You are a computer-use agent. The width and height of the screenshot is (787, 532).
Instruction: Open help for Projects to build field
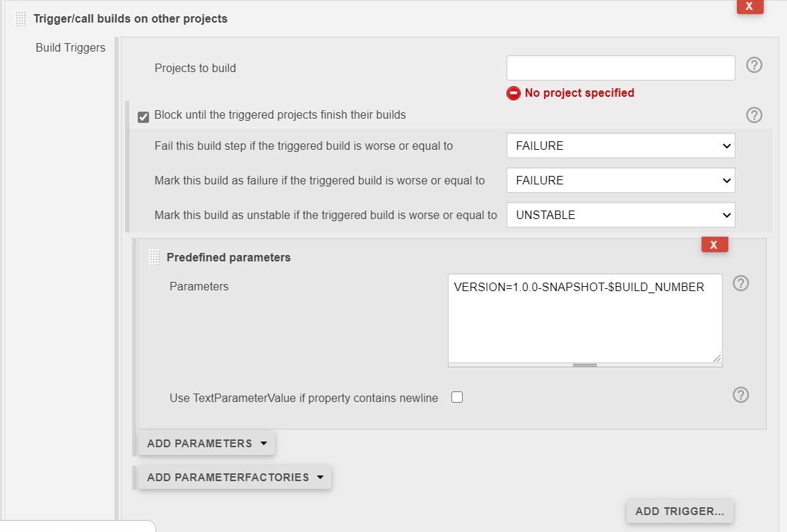click(754, 65)
